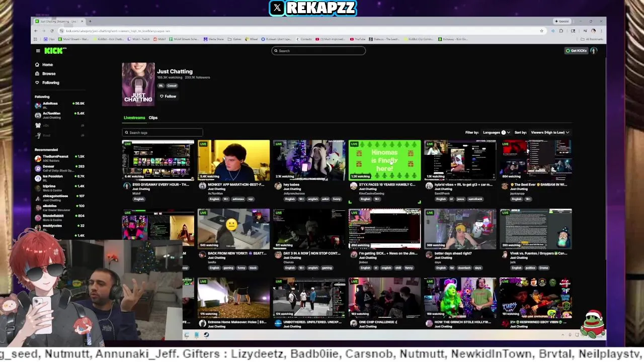Switch to the Livestreams tab
This screenshot has width=644, height=362.
coord(134,118)
